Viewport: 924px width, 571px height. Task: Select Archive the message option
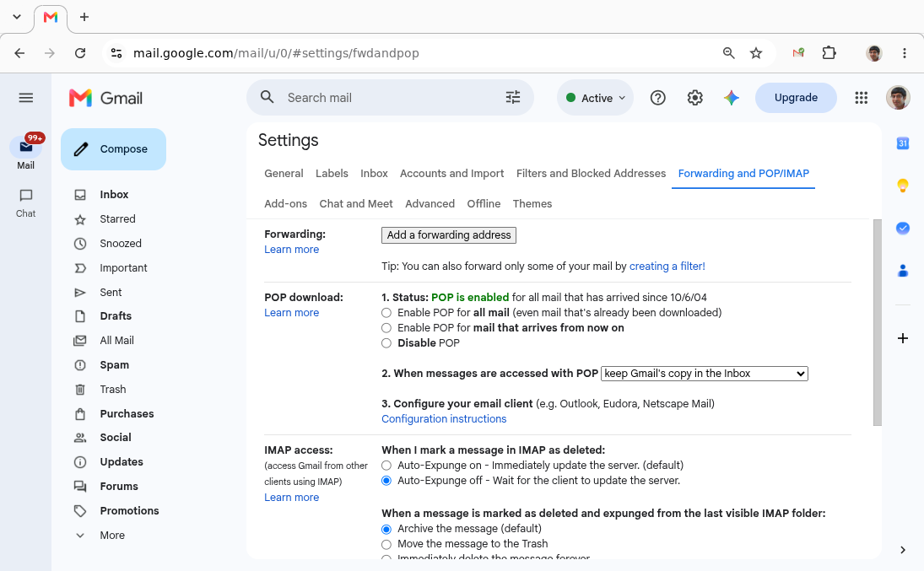386,529
